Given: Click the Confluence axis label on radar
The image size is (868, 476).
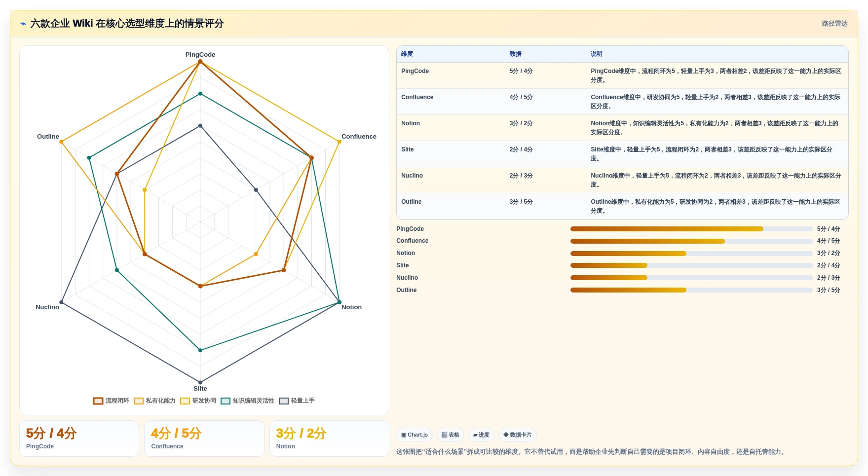Looking at the screenshot, I should pos(359,137).
